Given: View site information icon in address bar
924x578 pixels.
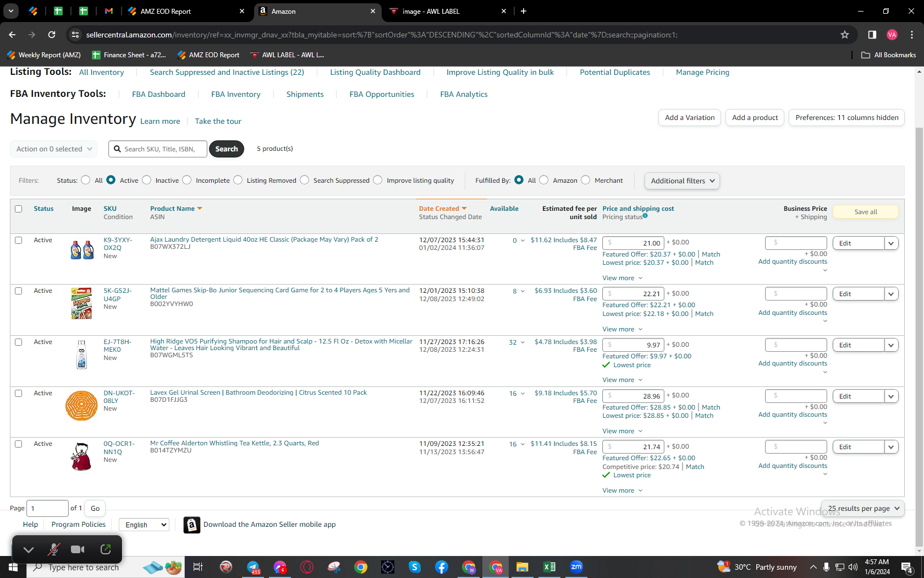Looking at the screenshot, I should click(75, 35).
